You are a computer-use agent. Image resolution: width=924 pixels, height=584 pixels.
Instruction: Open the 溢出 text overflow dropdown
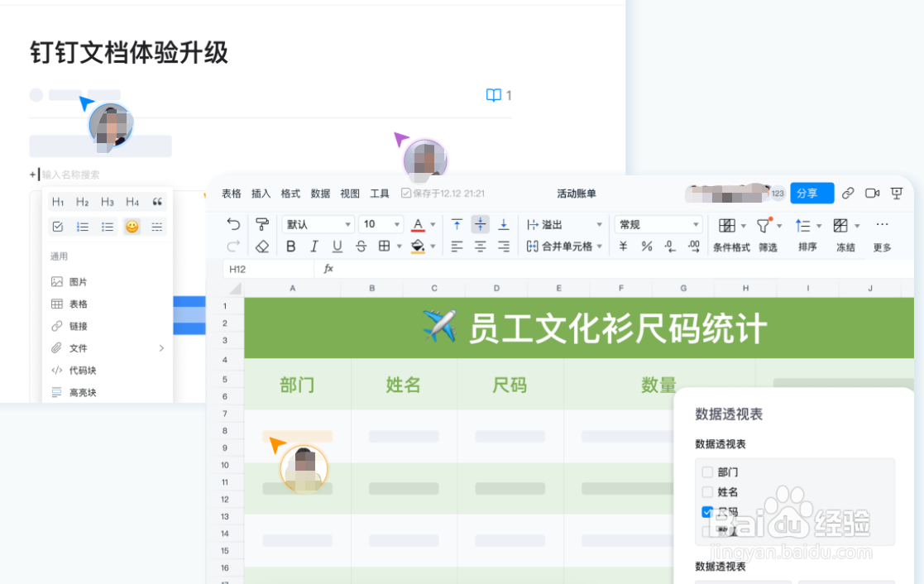[564, 224]
